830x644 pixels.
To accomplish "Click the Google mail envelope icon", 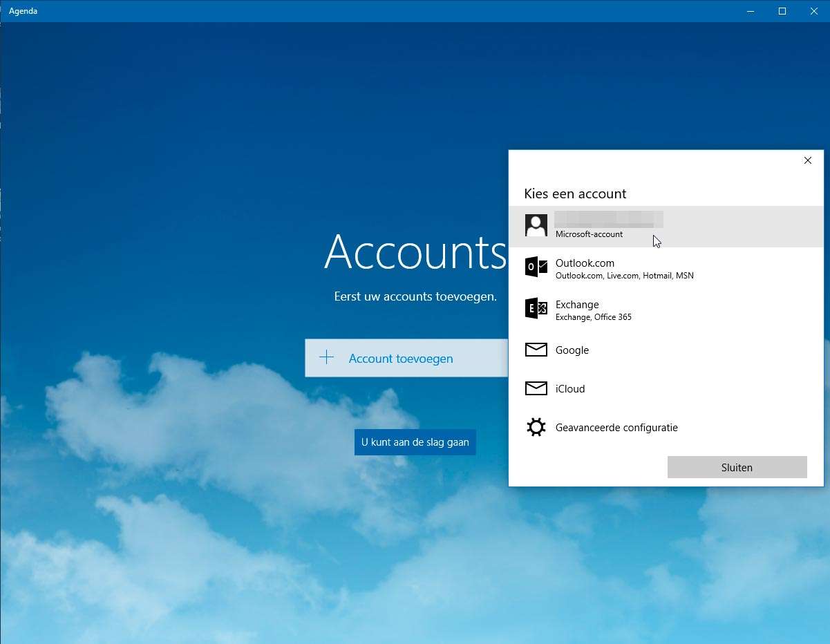I will point(536,350).
